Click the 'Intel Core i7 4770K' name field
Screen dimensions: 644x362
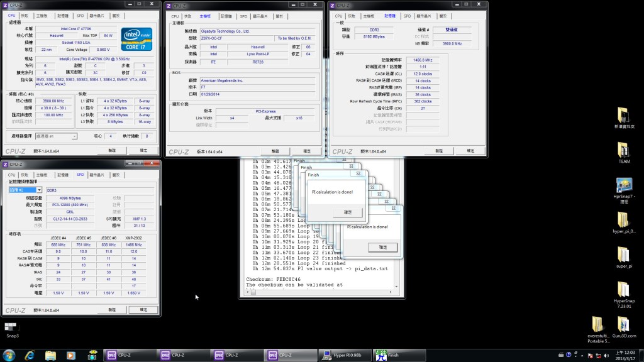(x=76, y=29)
